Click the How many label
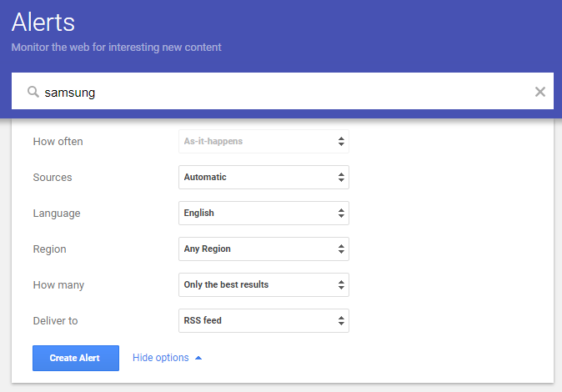 58,285
